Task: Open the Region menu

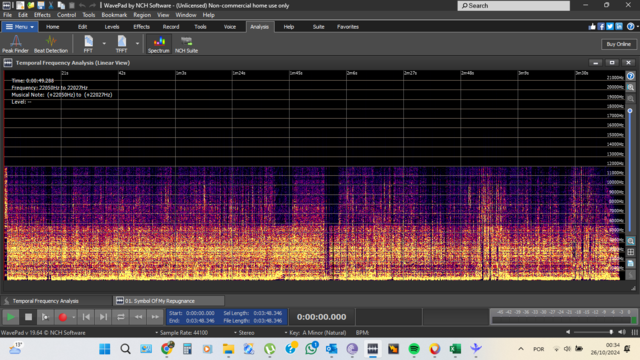Action: point(142,15)
